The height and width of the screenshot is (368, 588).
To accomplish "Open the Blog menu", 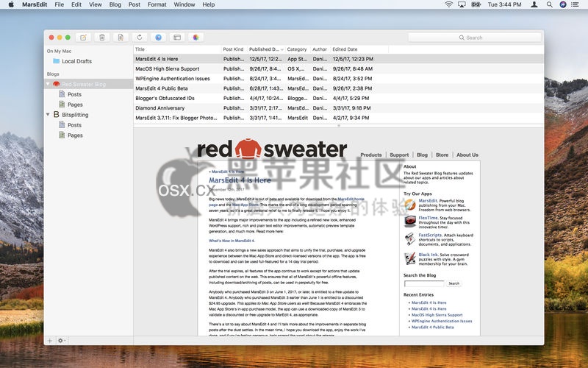I will click(x=115, y=4).
